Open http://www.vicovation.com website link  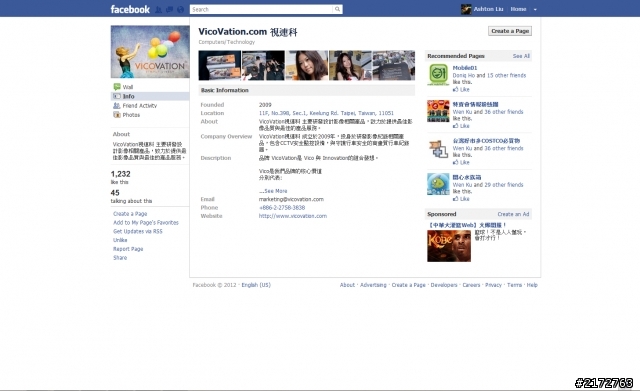(293, 216)
